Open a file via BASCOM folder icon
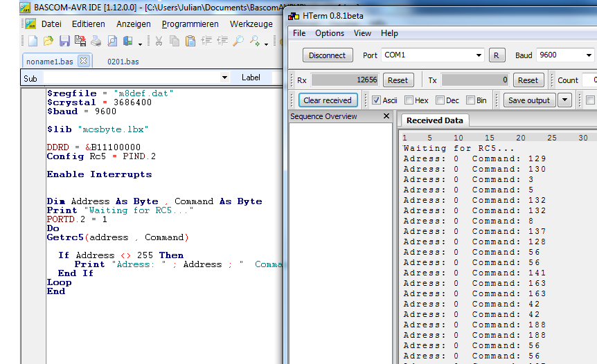 [48, 41]
